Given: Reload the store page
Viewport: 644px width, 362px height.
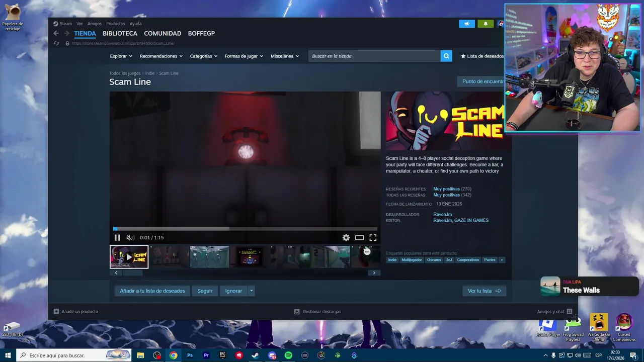Looking at the screenshot, I should tap(56, 43).
